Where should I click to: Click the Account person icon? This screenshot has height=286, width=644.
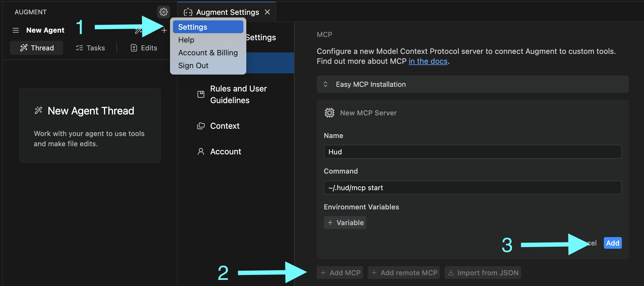(x=201, y=151)
